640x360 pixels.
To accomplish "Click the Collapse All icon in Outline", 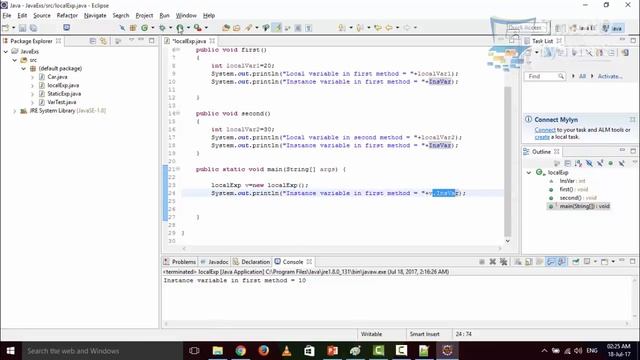I will tap(568, 163).
